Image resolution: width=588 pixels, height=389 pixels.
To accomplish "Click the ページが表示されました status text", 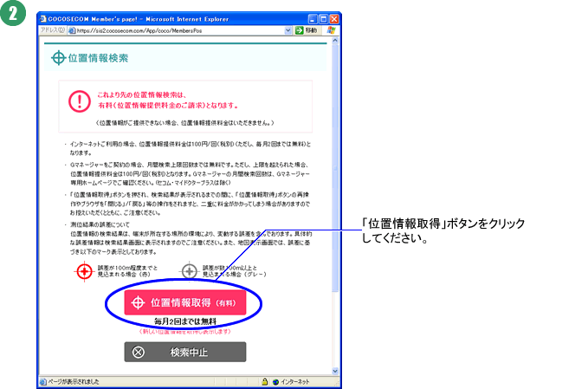I will [x=74, y=382].
